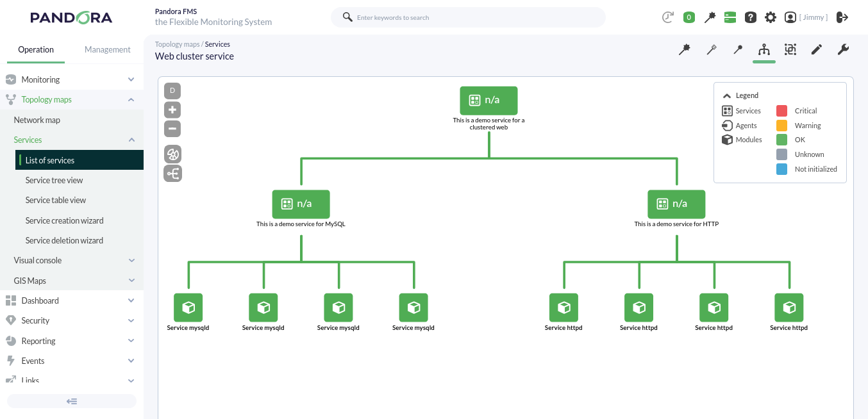
Task: Click the Not initialized blue legend swatch
Action: tap(781, 169)
